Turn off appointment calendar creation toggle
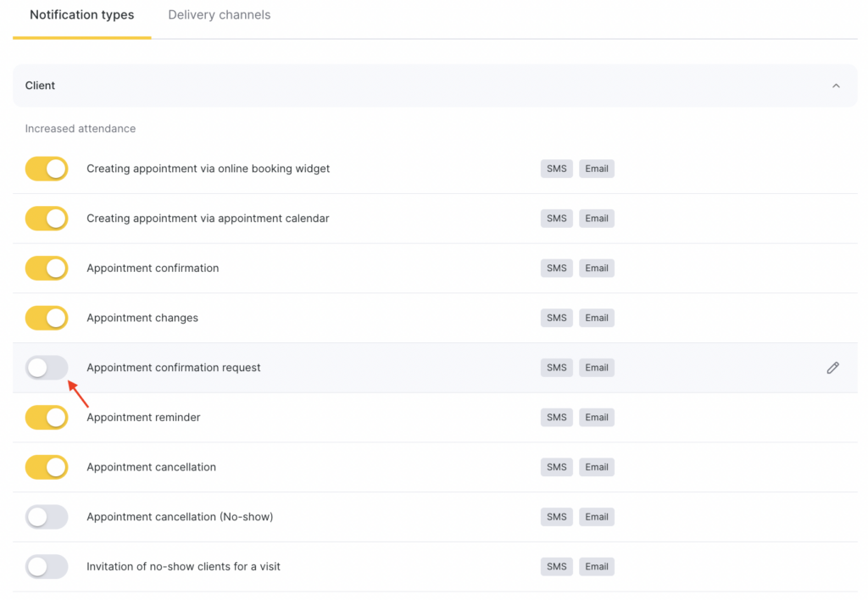 47,219
